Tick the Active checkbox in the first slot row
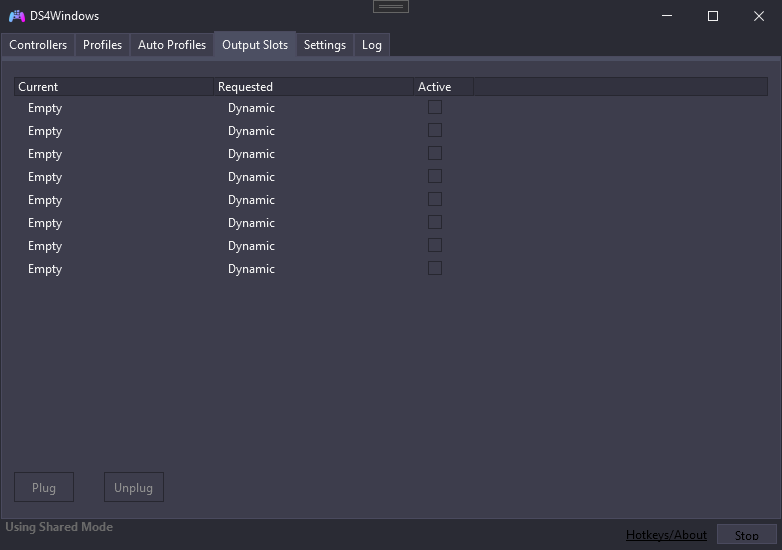Viewport: 782px width, 550px height. tap(435, 107)
